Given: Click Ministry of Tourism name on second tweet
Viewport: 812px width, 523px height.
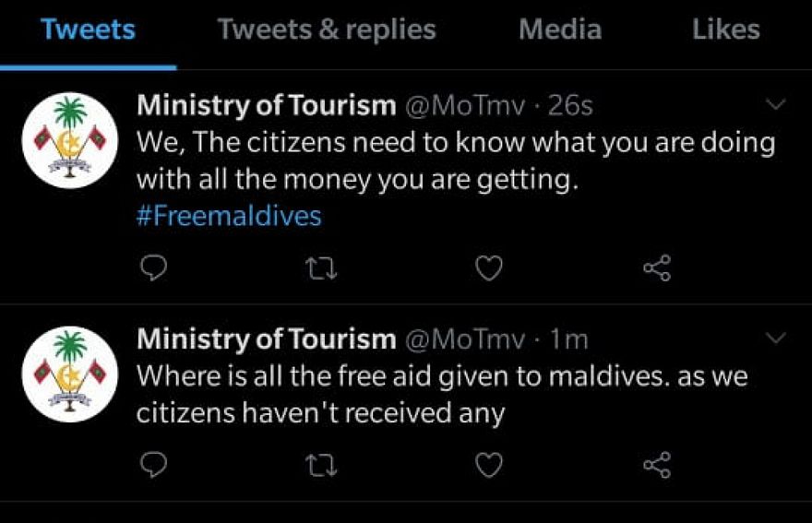Looking at the screenshot, I should 266,339.
